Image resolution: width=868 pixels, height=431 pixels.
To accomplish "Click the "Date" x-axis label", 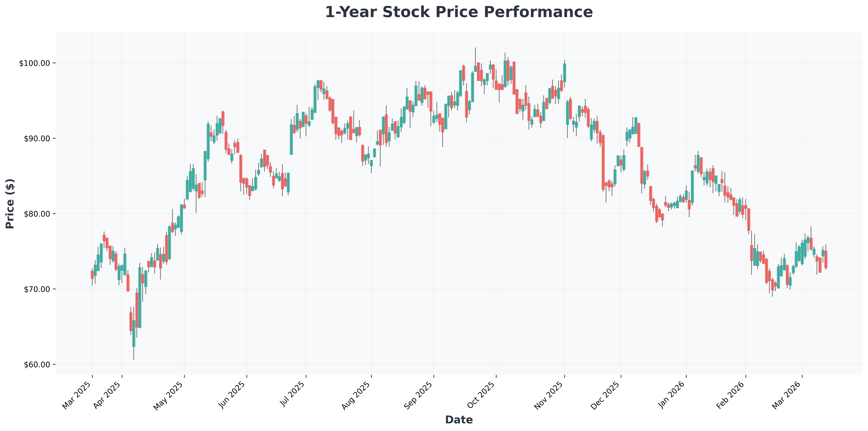I will pos(459,420).
